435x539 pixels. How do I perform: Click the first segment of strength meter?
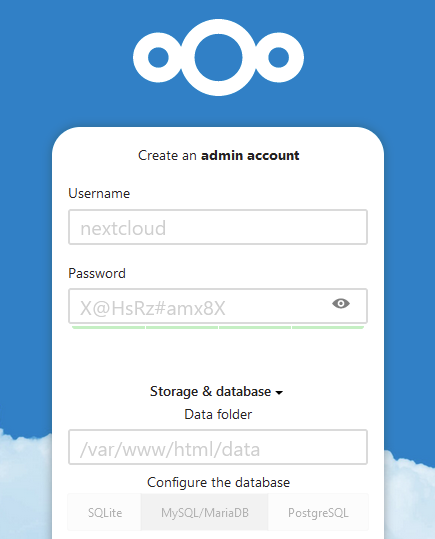108,328
